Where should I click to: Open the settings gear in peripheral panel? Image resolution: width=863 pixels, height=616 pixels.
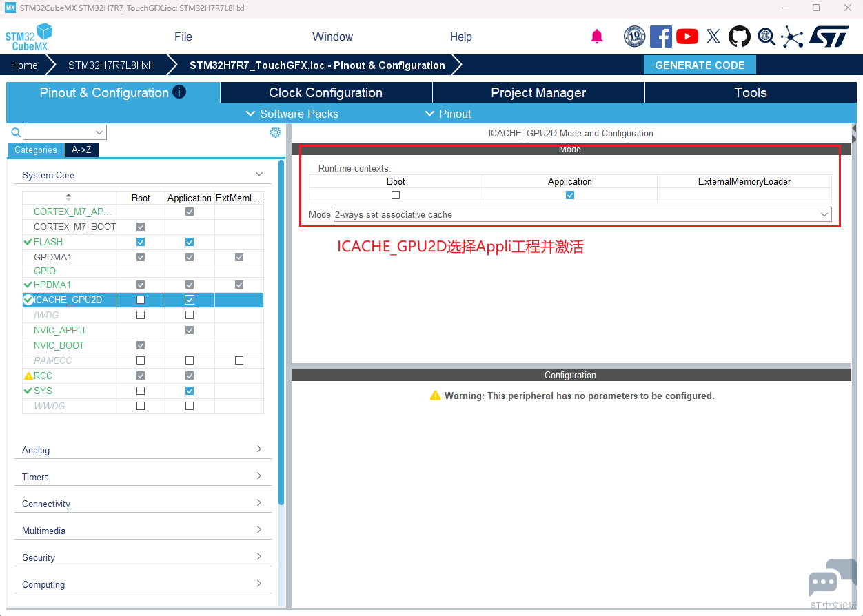coord(276,132)
